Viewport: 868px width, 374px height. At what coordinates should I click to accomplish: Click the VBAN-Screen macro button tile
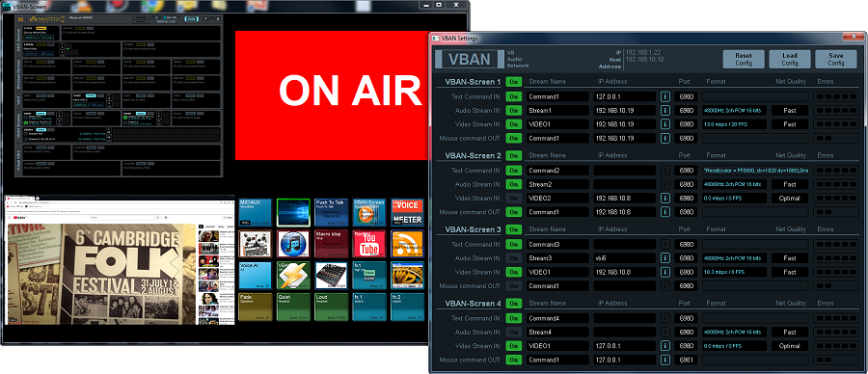(369, 212)
